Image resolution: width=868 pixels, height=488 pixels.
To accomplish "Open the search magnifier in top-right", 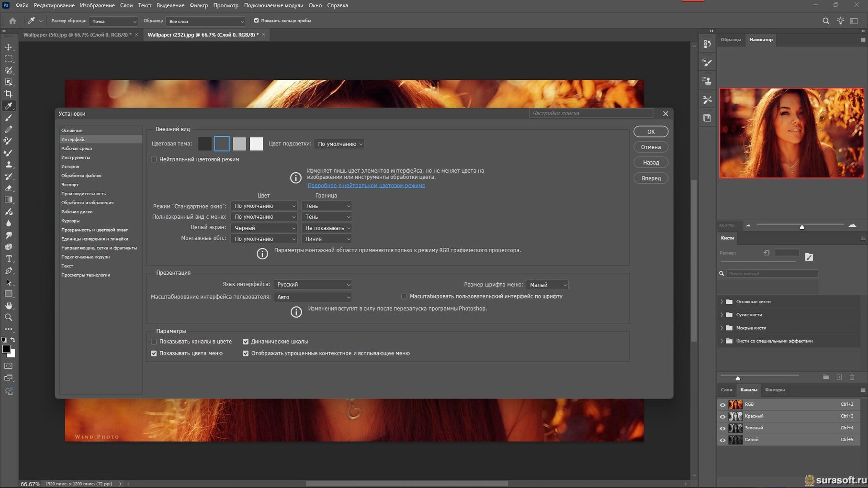I will tap(826, 21).
